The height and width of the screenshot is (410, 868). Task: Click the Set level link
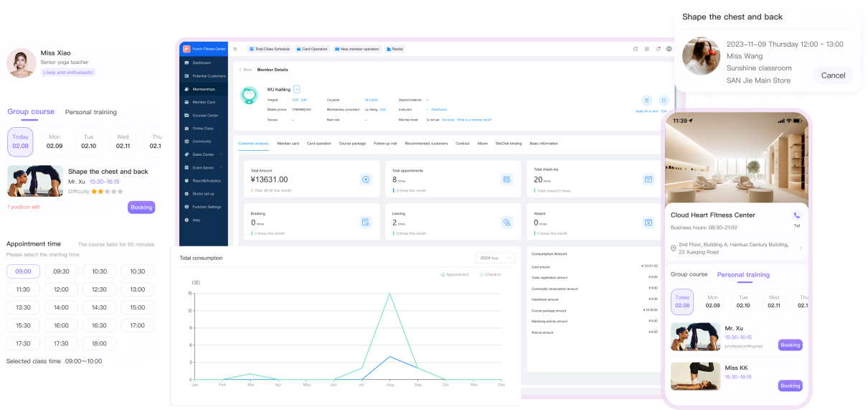(x=448, y=119)
